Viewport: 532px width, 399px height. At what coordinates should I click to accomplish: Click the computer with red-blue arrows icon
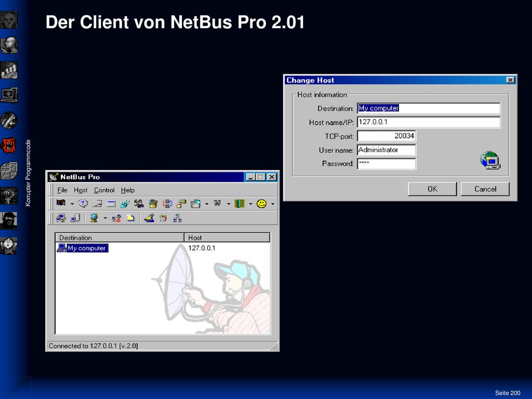click(x=167, y=204)
